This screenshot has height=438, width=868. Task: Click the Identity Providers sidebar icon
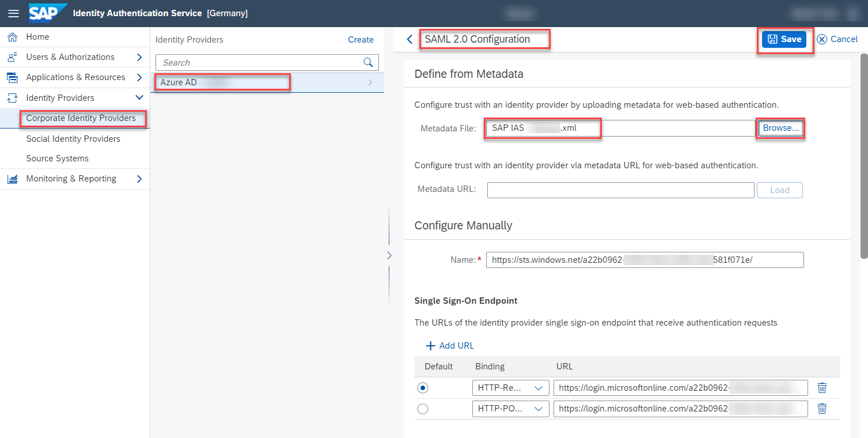(12, 98)
